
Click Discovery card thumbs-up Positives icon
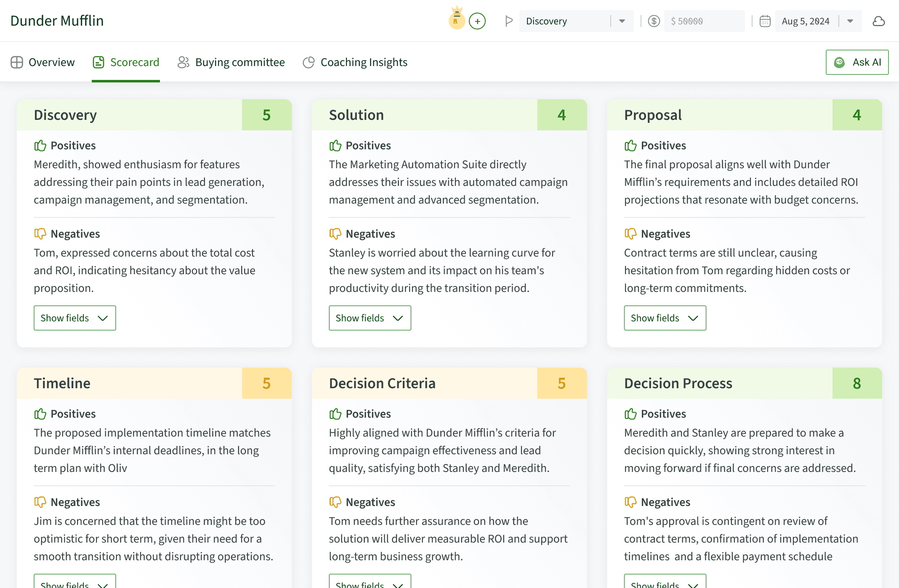(x=40, y=146)
